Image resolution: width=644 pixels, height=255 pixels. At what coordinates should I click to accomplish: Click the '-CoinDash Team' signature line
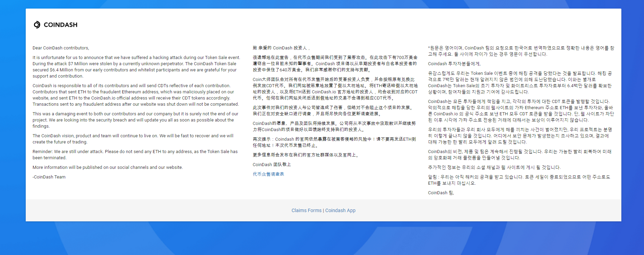tap(49, 177)
